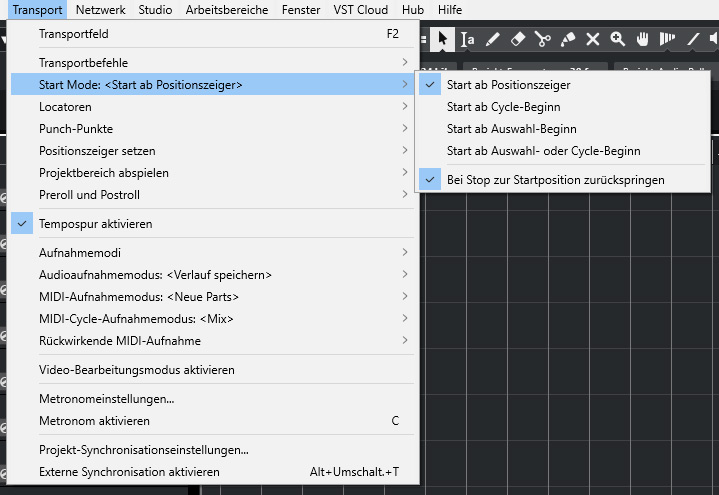719x495 pixels.
Task: Select 'Start ab Cycle-Beginn' option
Action: point(503,107)
